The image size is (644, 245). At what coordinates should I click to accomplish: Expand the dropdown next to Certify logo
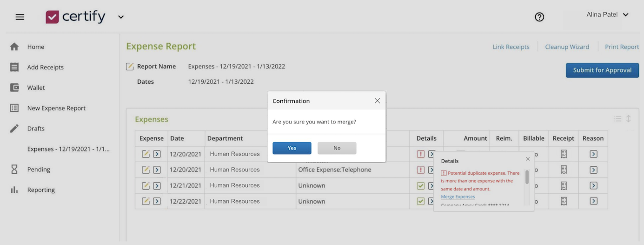(121, 17)
